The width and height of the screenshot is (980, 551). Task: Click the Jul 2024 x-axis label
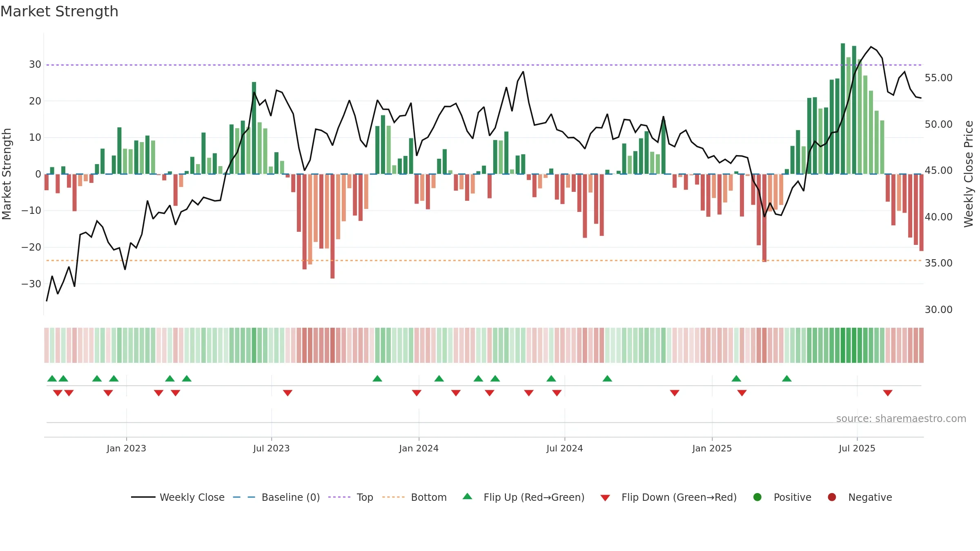pyautogui.click(x=565, y=448)
